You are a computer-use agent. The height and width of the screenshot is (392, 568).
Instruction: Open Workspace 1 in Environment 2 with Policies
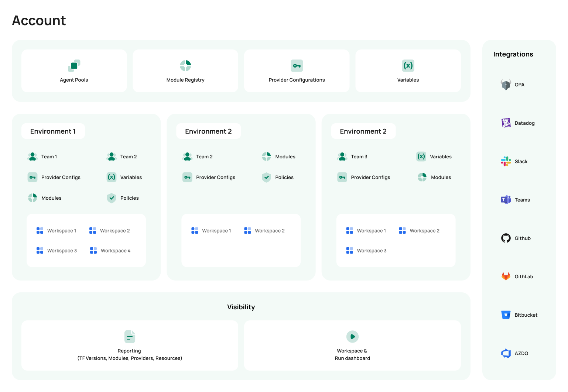click(x=211, y=231)
